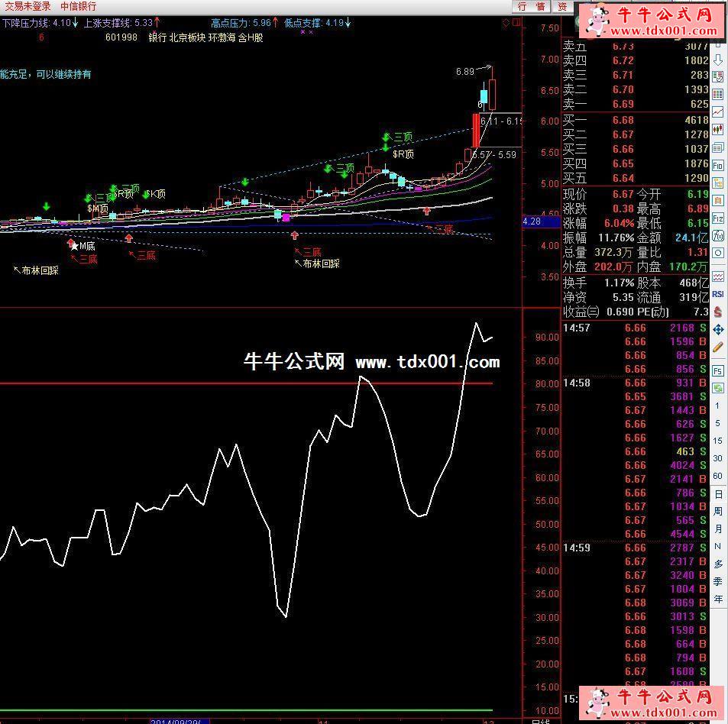Click the F12 trading icon

(718, 218)
